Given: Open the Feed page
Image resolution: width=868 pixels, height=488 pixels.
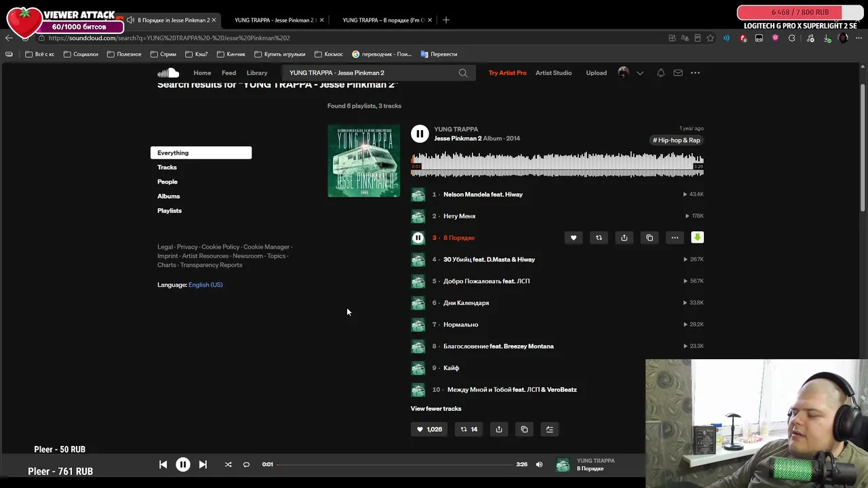Looking at the screenshot, I should 229,73.
